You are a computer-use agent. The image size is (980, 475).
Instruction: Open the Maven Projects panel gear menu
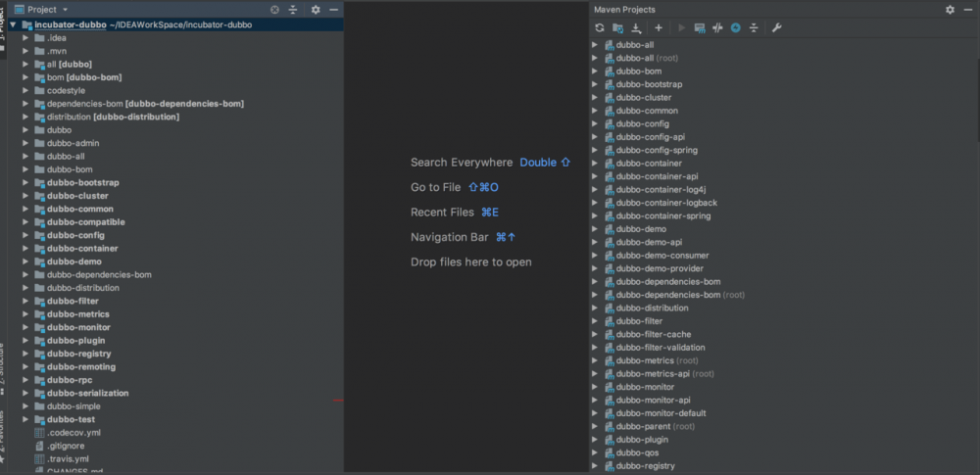[x=950, y=10]
